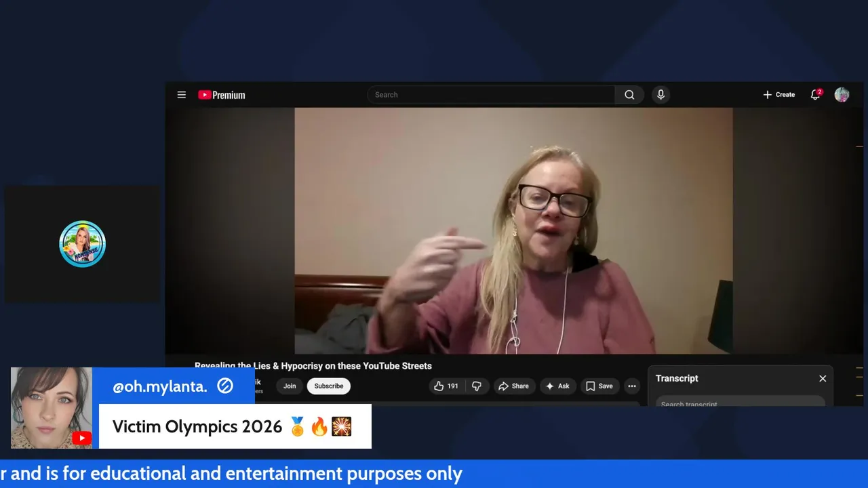The image size is (868, 488).
Task: Click the Join membership button
Action: point(290,386)
